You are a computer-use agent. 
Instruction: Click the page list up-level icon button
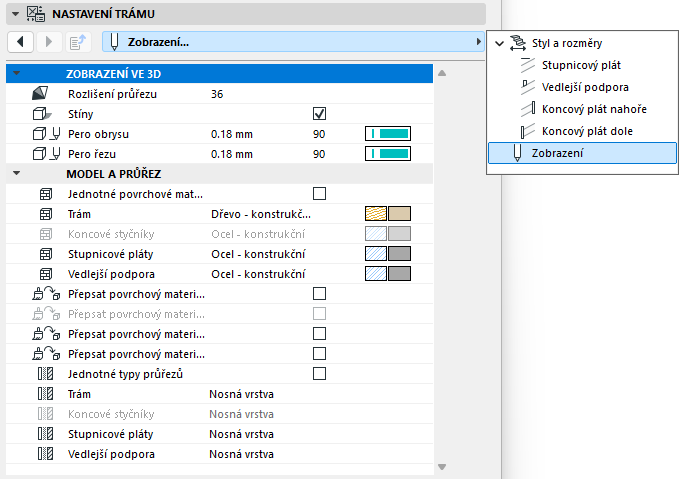click(x=78, y=42)
